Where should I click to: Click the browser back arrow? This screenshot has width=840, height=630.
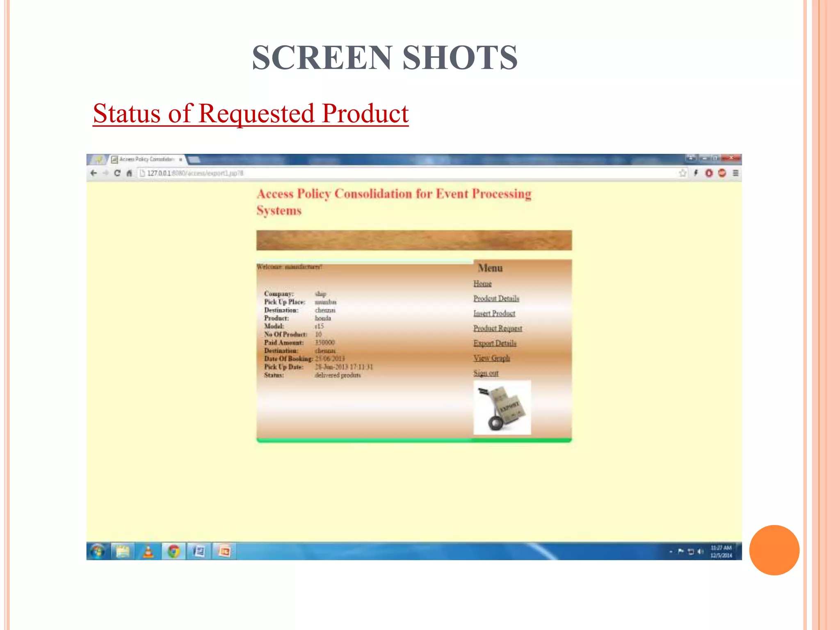click(x=94, y=173)
